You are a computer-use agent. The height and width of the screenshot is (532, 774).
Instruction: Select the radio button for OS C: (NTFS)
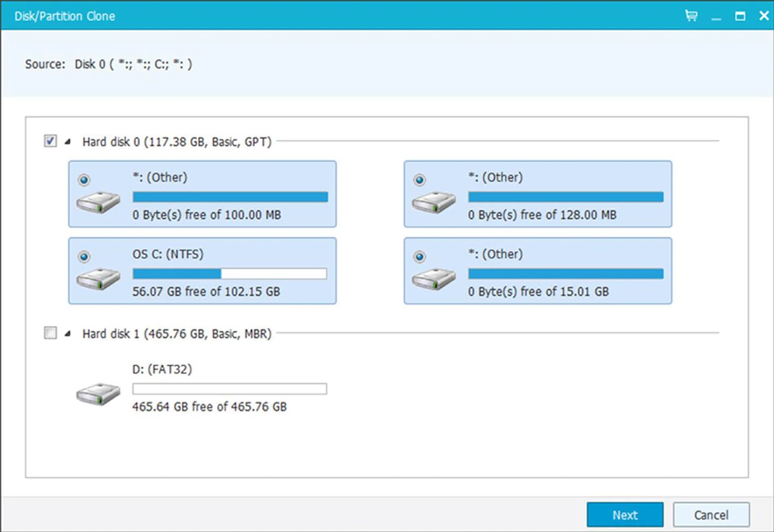click(84, 257)
